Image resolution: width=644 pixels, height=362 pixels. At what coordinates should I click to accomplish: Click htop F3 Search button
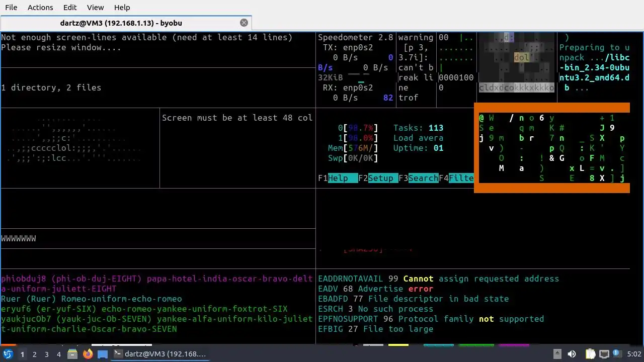418,178
